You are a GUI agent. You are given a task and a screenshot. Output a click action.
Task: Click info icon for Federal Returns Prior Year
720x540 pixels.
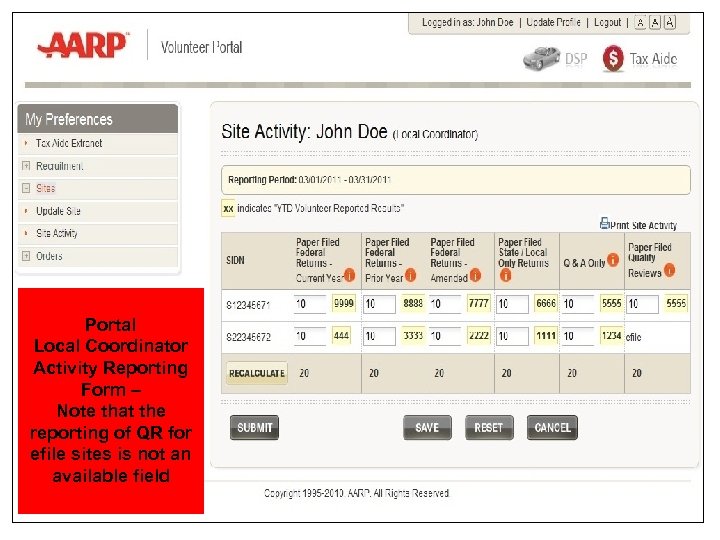410,275
